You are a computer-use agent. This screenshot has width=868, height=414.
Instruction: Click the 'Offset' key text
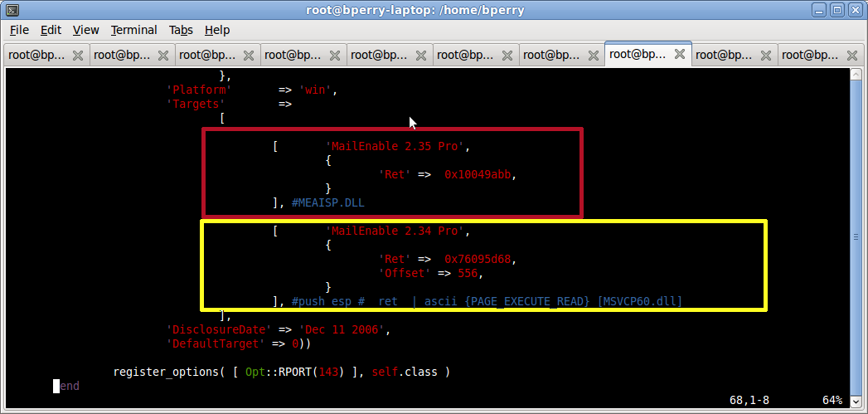(405, 273)
